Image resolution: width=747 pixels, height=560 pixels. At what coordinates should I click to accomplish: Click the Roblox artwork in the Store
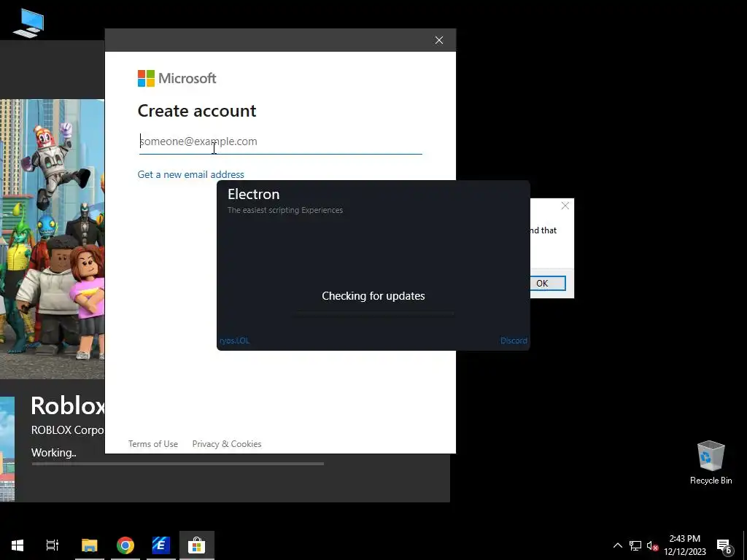pyautogui.click(x=52, y=239)
